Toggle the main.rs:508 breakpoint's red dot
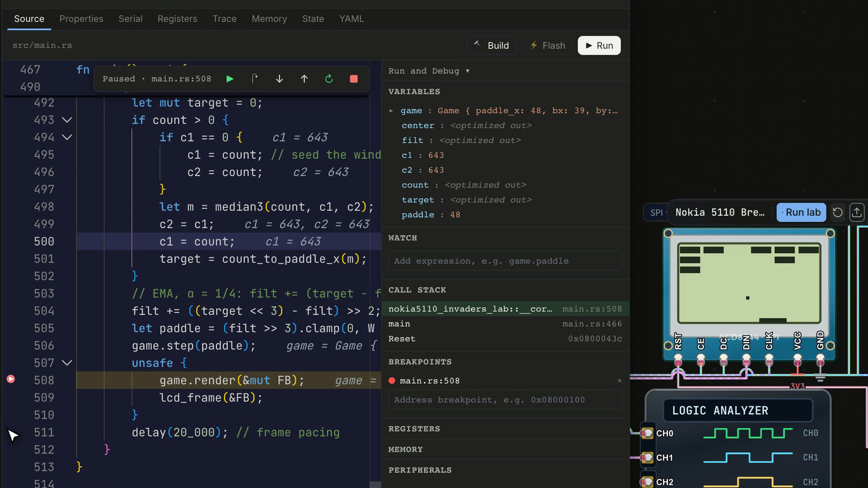Screen dimensions: 868x488 (x=392, y=381)
